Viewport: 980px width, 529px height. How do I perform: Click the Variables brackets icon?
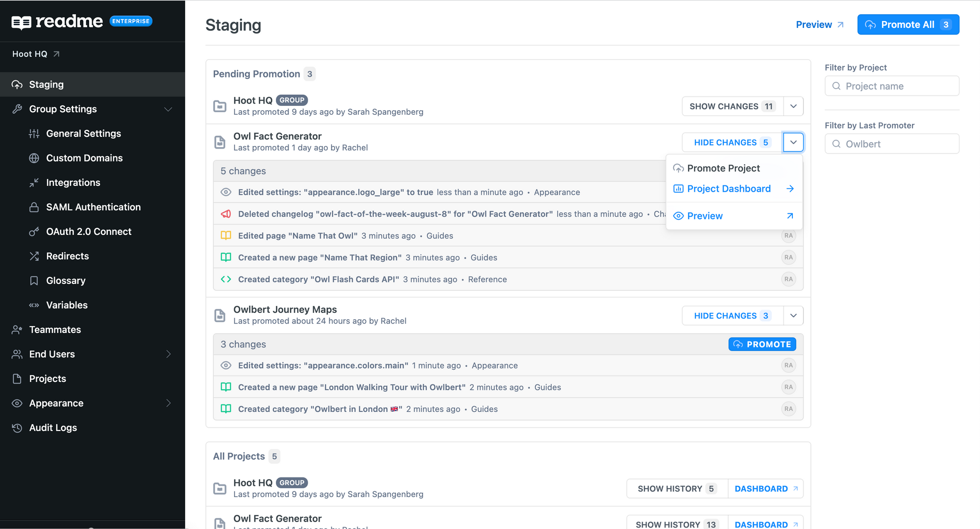coord(34,305)
